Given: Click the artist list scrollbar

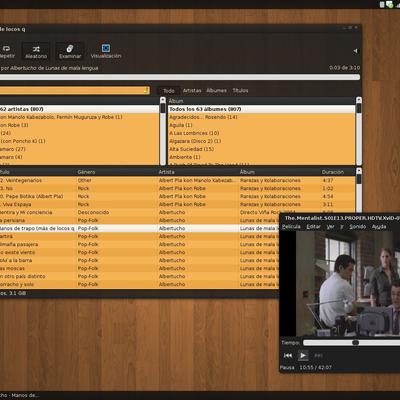Looking at the screenshot, I should tap(163, 131).
